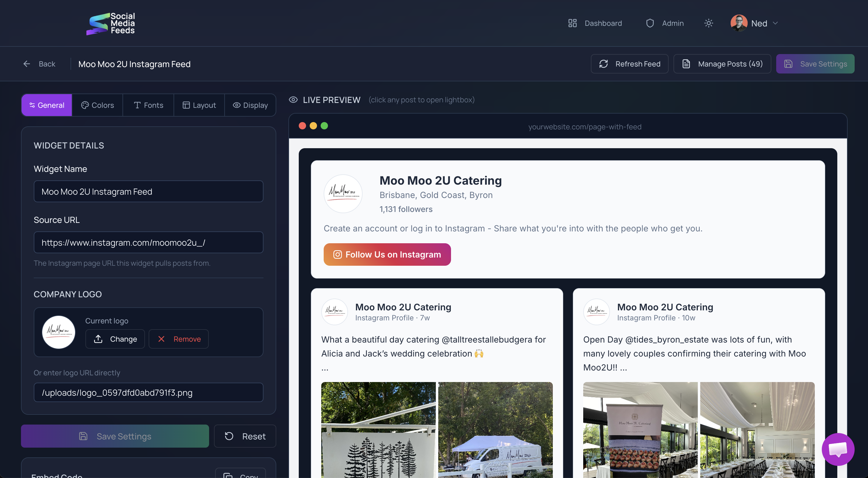Click the logo URL input field
Image resolution: width=868 pixels, height=478 pixels.
148,393
